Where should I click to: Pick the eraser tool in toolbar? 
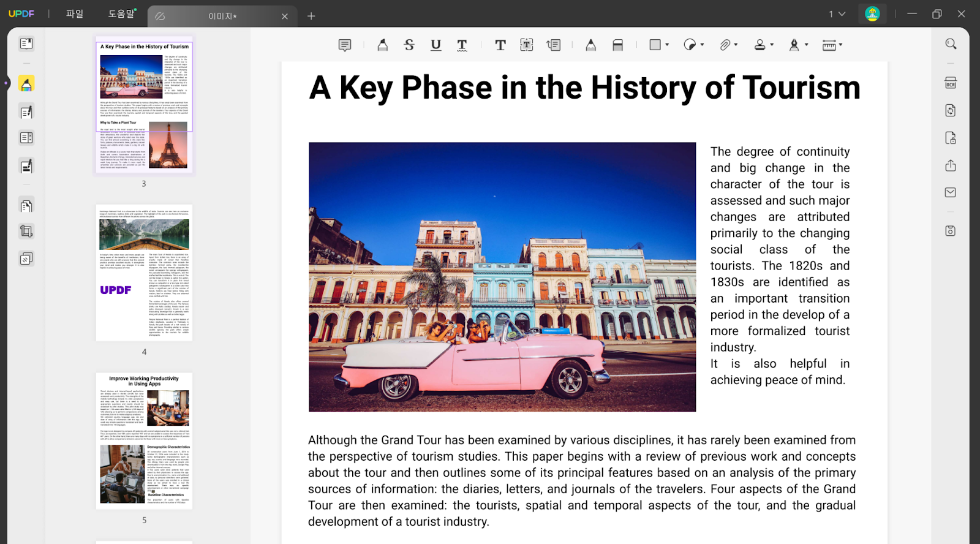tap(617, 45)
